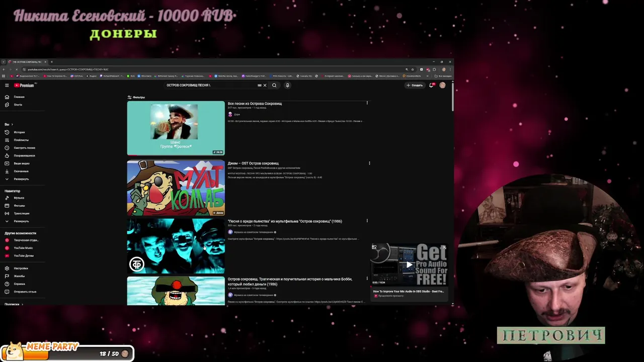
Task: Open Понравившиеся videos
Action: [24, 155]
